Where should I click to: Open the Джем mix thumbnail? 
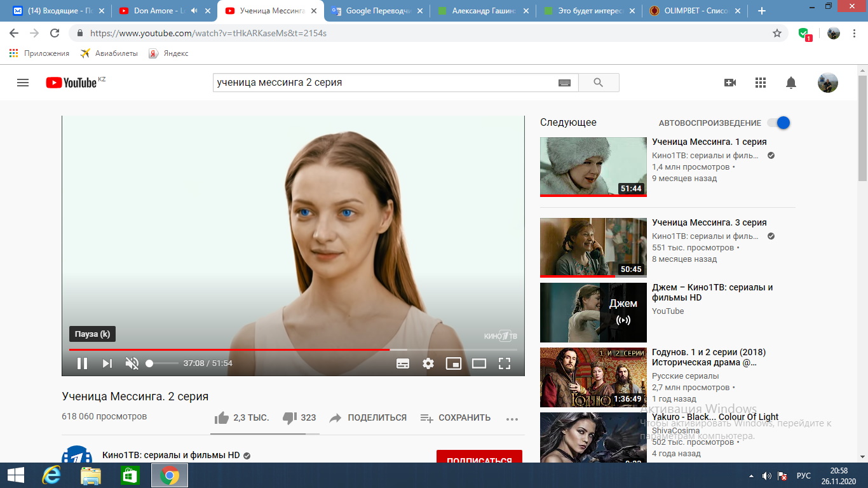pyautogui.click(x=593, y=313)
